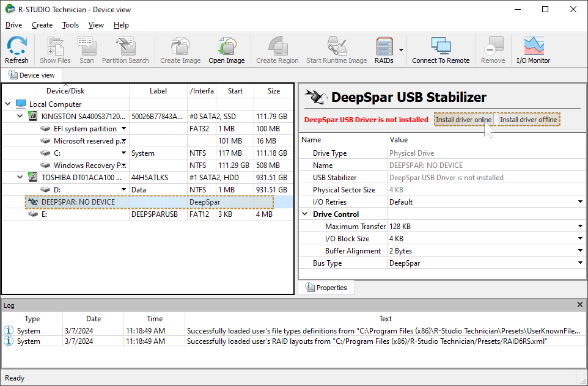Open the I/O Block Size dropdown
The height and width of the screenshot is (386, 588).
click(x=580, y=238)
